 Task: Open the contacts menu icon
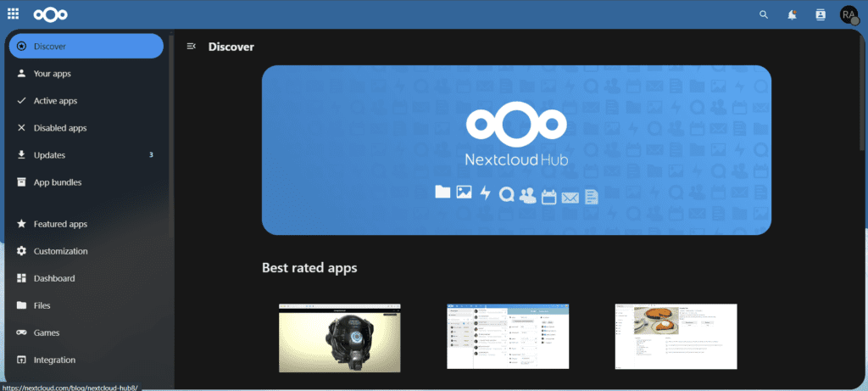pos(821,15)
